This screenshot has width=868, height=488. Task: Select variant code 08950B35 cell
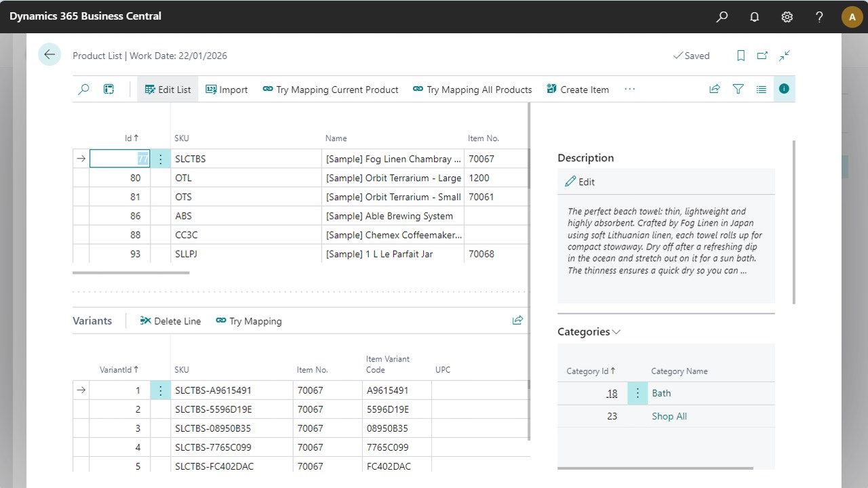[397, 428]
